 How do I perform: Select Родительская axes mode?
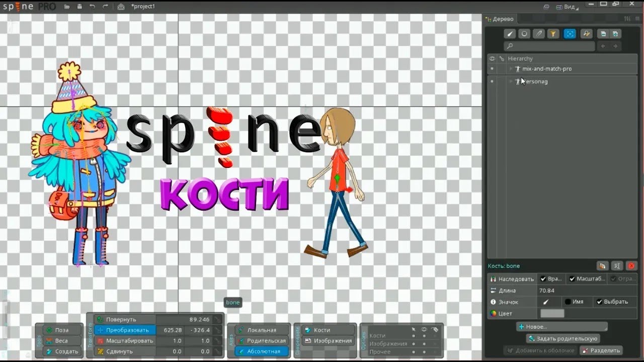tap(262, 341)
